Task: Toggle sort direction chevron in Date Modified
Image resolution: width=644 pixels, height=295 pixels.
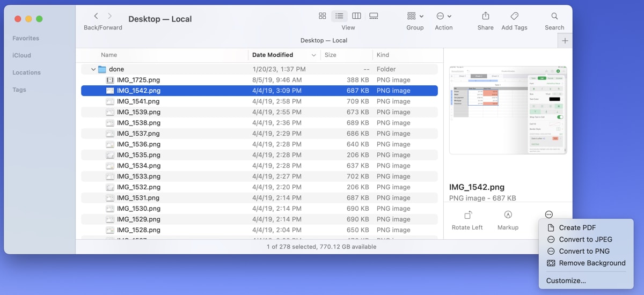Action: click(314, 55)
